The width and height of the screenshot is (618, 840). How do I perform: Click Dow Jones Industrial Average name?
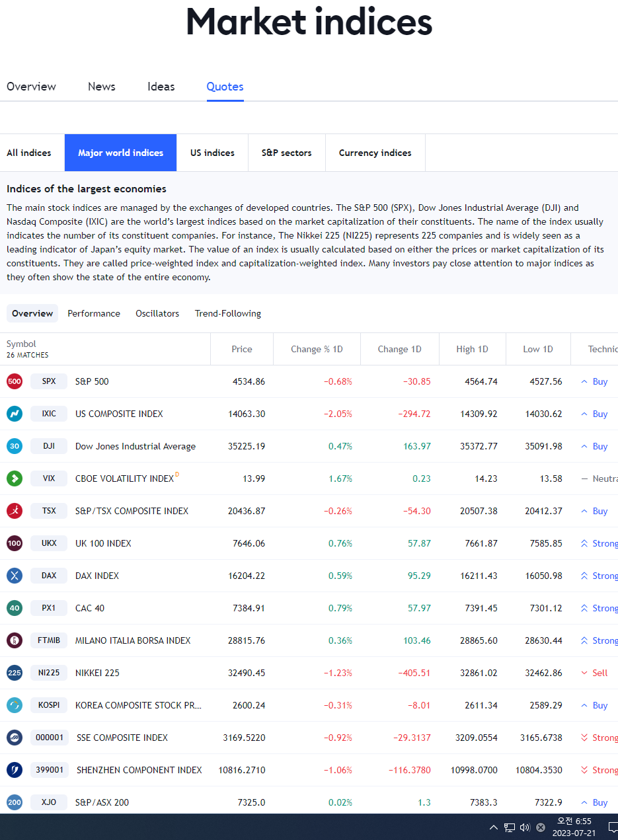(135, 446)
